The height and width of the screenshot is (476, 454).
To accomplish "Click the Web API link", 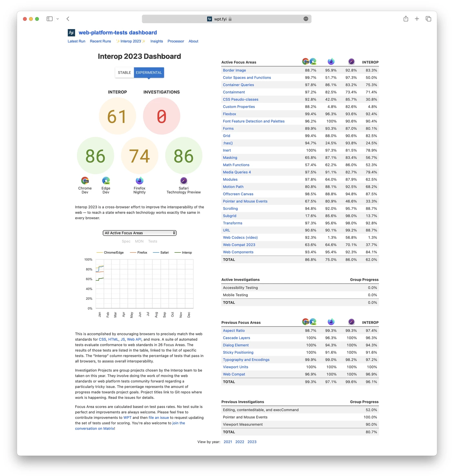I will pos(134,339).
